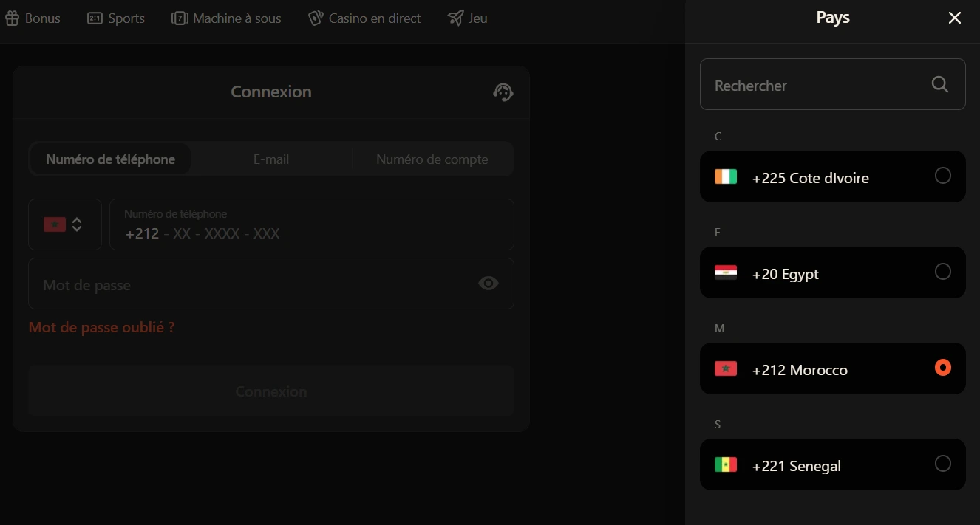Show password with the eye icon
This screenshot has height=525, width=980.
point(489,284)
